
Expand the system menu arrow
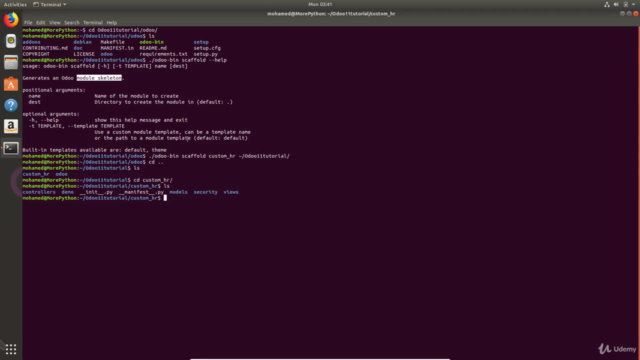click(633, 4)
